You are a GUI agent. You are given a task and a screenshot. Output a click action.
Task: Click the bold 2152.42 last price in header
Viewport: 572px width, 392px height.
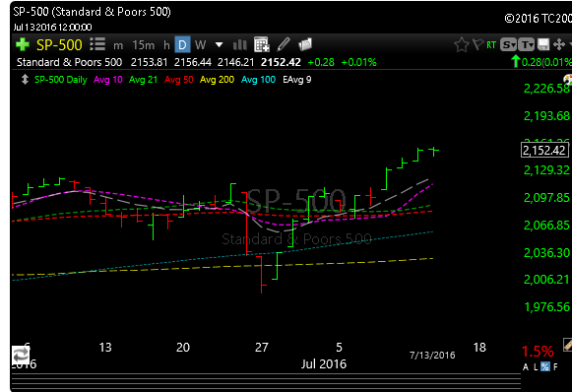coord(281,62)
